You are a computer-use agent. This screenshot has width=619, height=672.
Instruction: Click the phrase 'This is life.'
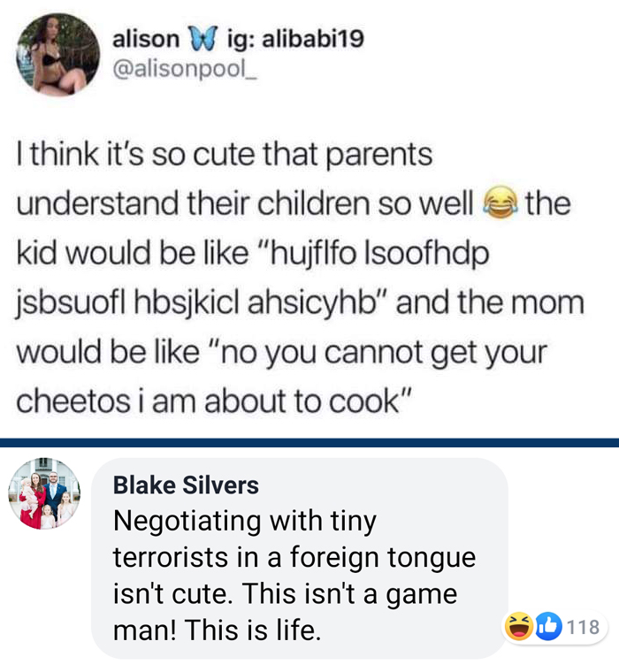[253, 630]
